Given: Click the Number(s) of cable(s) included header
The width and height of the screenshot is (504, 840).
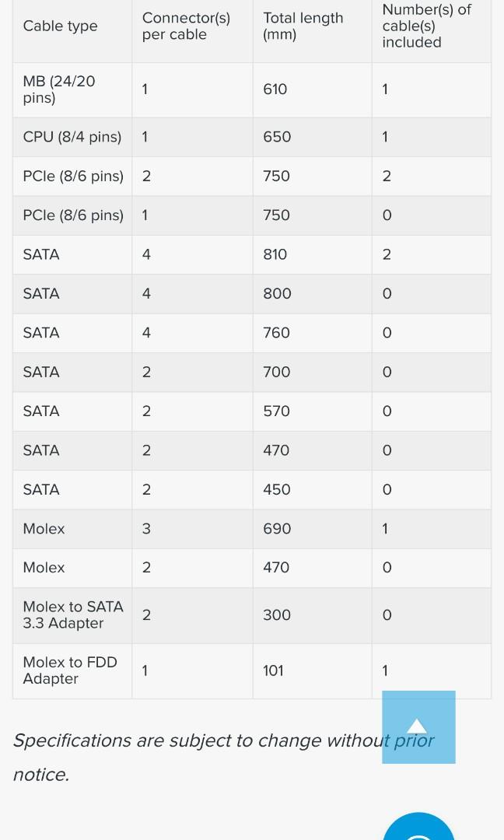Looking at the screenshot, I should (426, 26).
